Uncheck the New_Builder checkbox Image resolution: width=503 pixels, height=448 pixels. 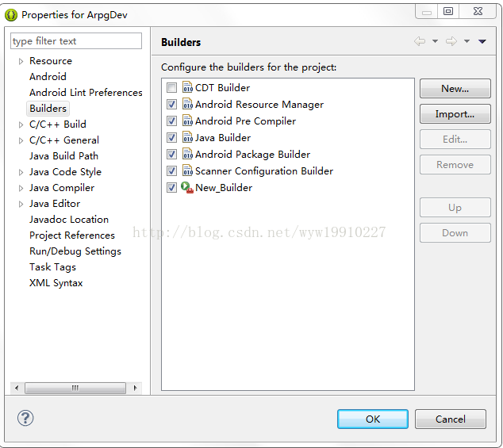pyautogui.click(x=171, y=188)
